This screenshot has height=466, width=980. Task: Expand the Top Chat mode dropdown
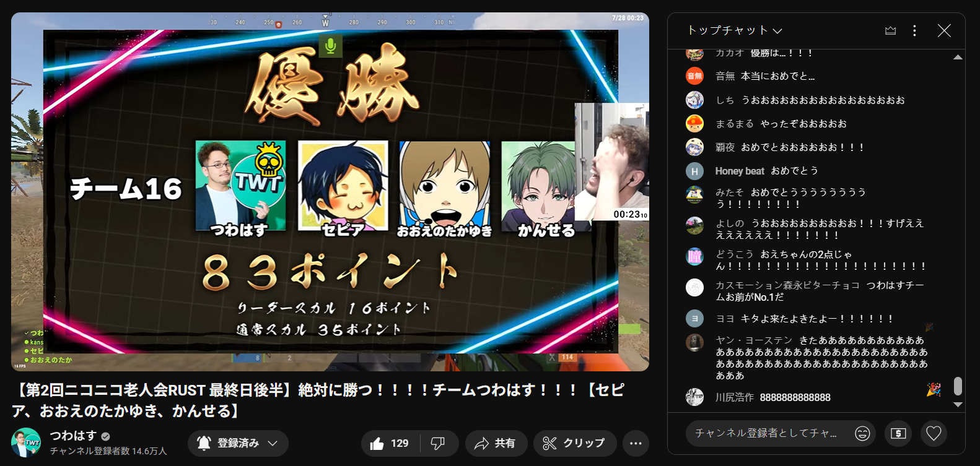pos(735,30)
